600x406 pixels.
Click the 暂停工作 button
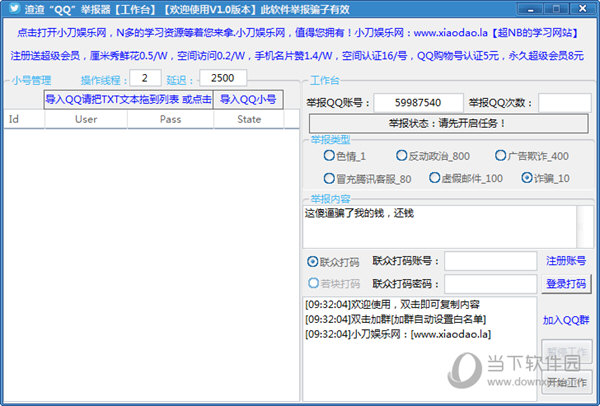567,351
